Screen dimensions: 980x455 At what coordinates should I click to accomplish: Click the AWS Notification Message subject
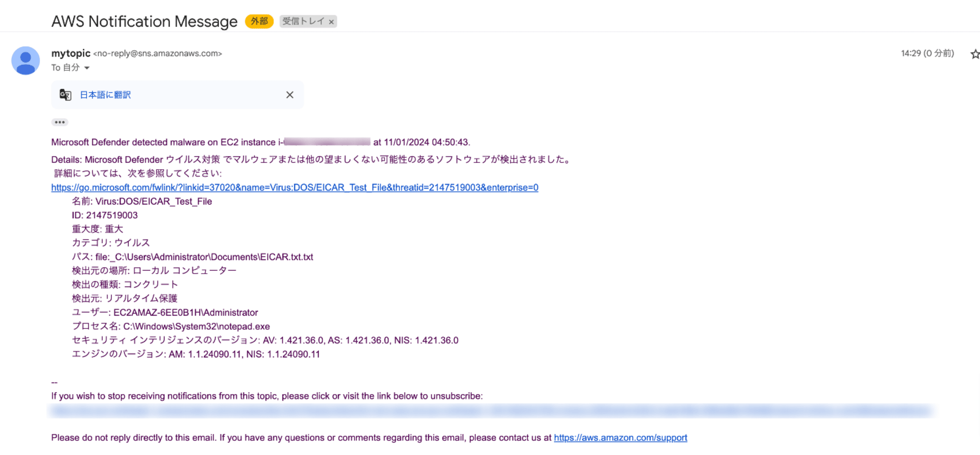(x=145, y=21)
